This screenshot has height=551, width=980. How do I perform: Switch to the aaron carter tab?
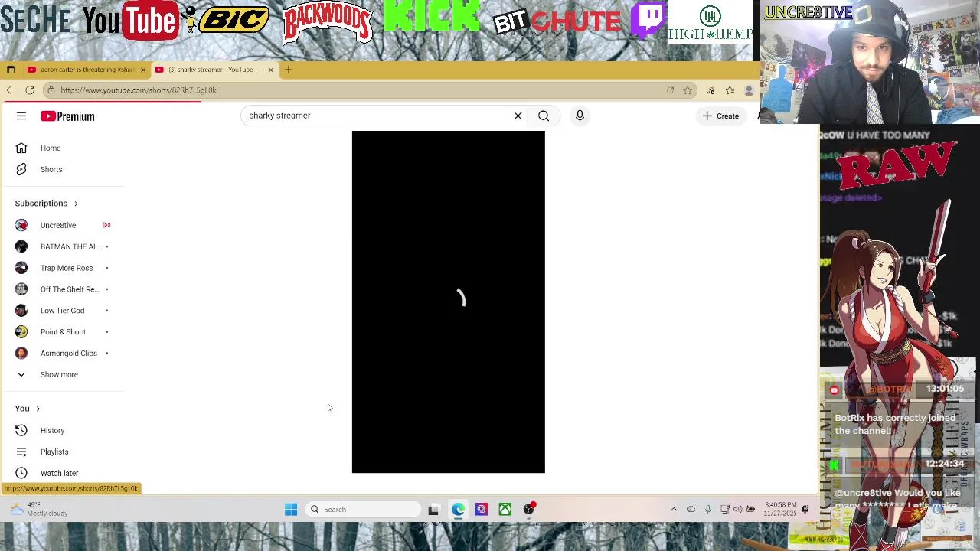(x=86, y=70)
